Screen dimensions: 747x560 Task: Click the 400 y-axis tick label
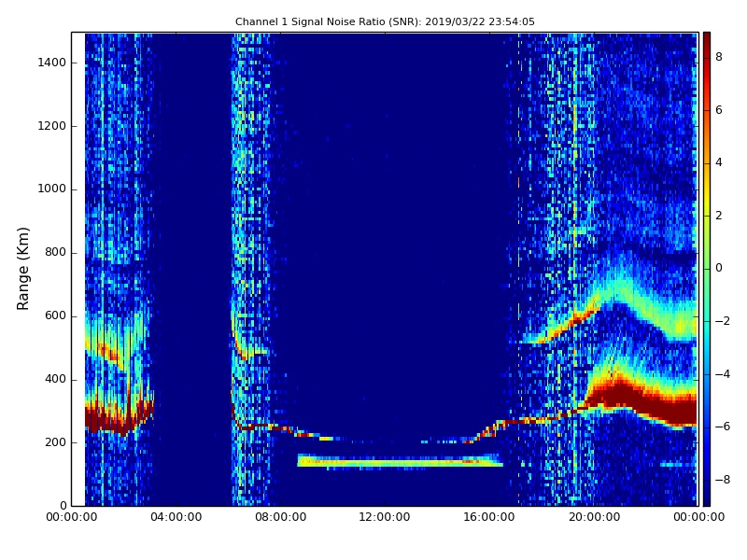click(55, 379)
